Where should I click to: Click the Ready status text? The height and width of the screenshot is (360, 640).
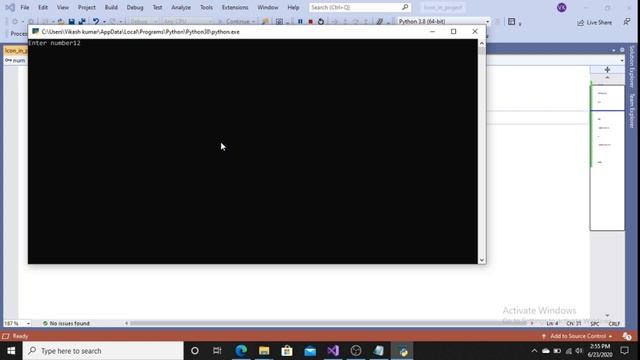[20, 336]
